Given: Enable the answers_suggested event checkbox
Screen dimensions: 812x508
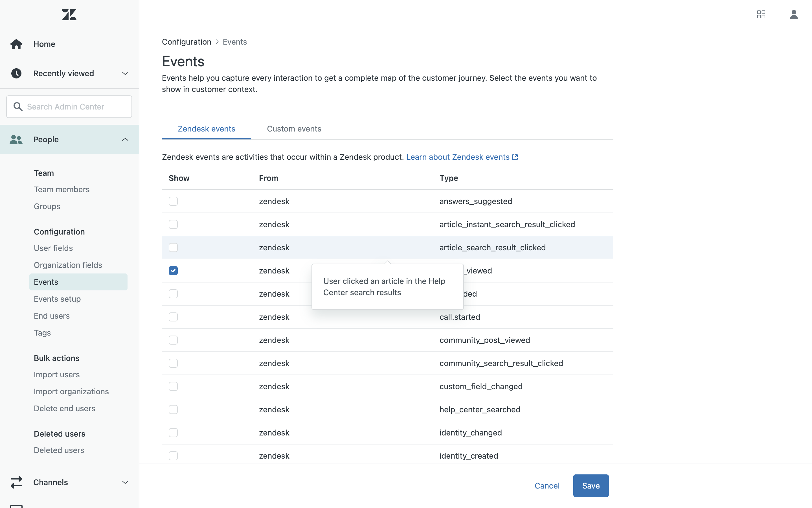Looking at the screenshot, I should (x=173, y=201).
